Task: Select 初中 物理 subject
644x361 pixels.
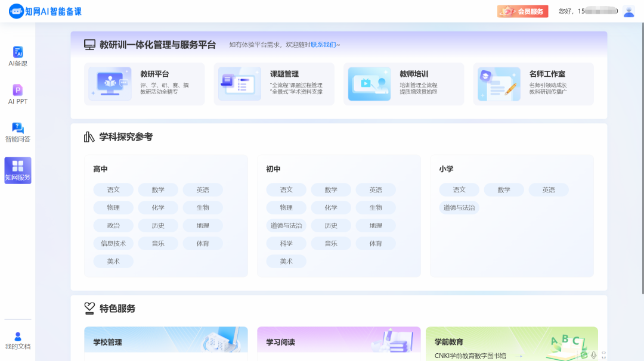Action: click(286, 207)
